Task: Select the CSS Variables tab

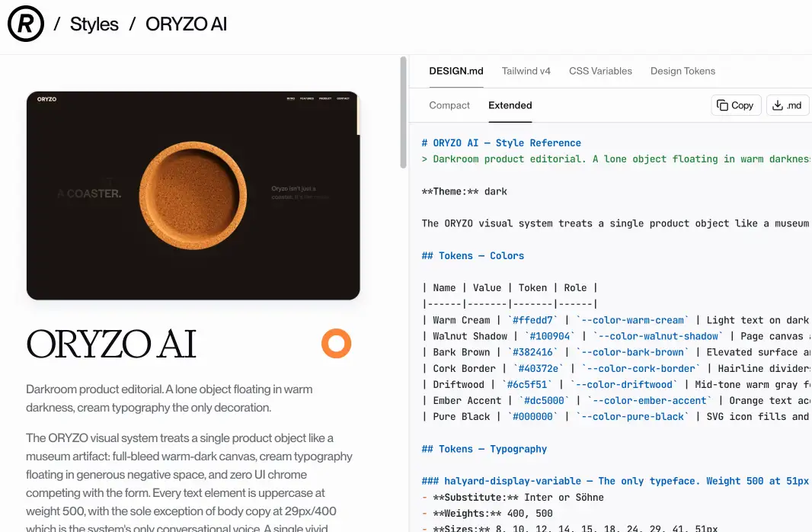Action: (600, 71)
